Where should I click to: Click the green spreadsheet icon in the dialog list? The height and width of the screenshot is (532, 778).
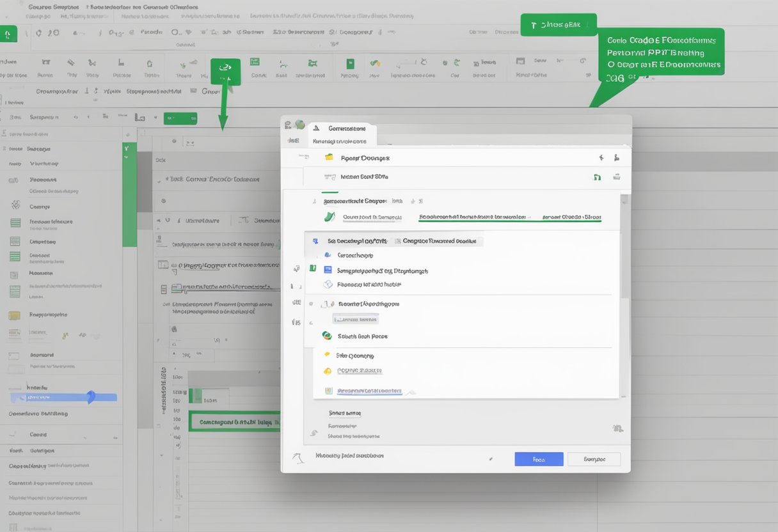[x=314, y=270]
